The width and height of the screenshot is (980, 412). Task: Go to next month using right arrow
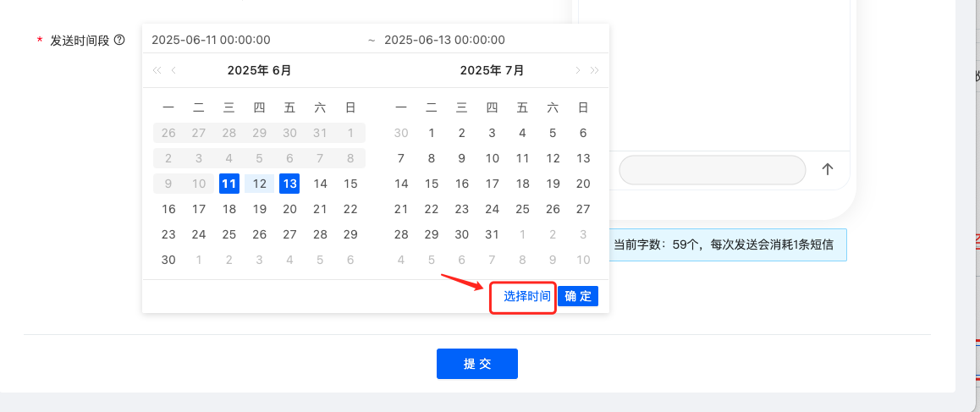pyautogui.click(x=577, y=70)
